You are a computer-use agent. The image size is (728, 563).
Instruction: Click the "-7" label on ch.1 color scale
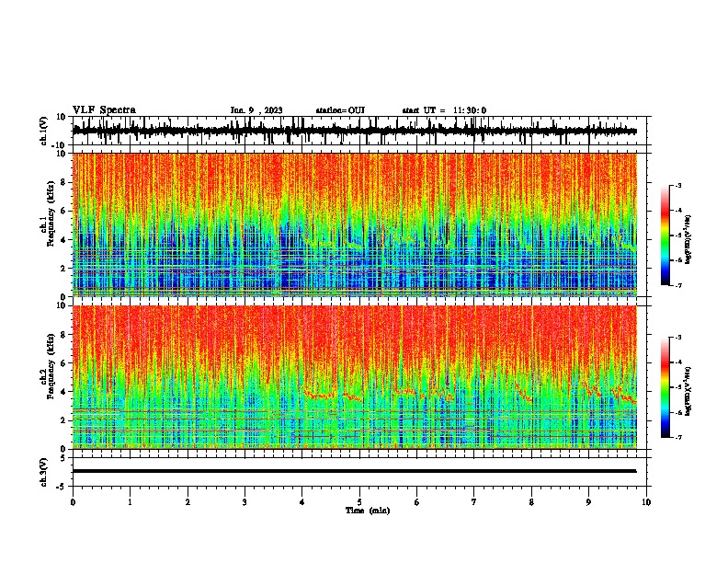click(678, 285)
